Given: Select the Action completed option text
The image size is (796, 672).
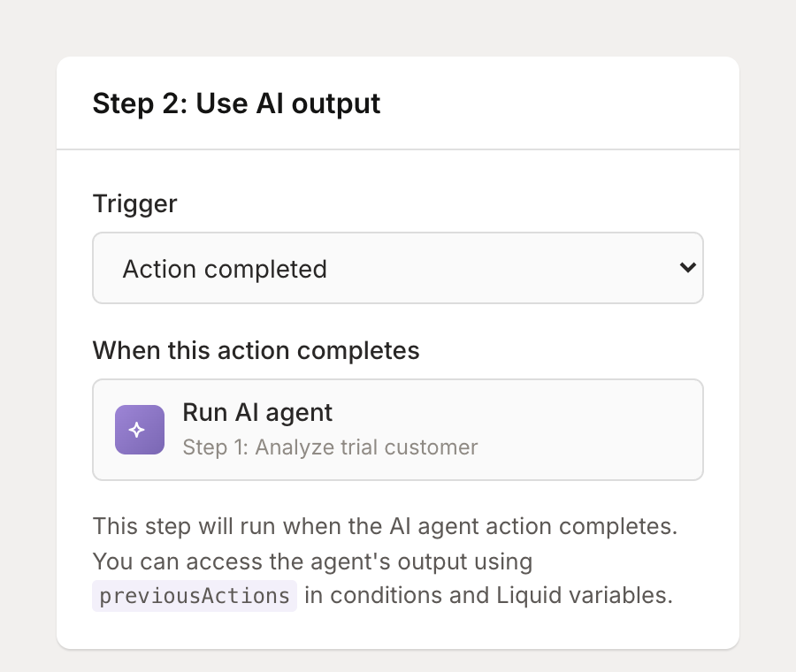Looking at the screenshot, I should (224, 268).
